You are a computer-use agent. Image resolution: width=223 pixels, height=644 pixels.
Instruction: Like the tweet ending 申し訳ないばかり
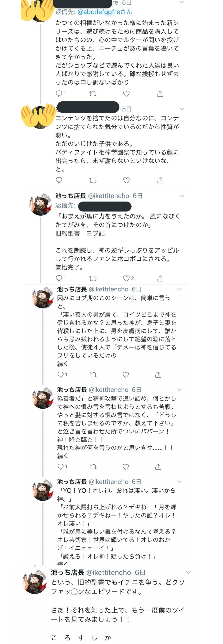[126, 94]
